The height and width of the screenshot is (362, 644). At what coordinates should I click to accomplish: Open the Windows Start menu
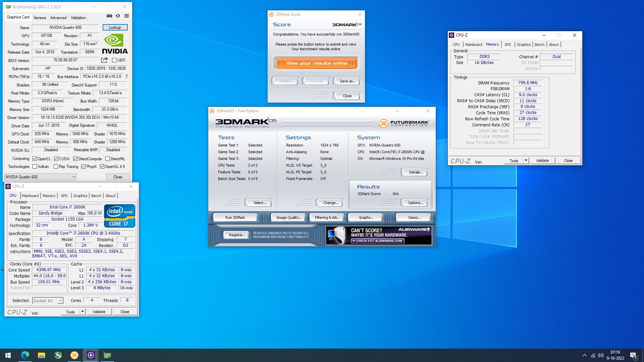point(8,355)
